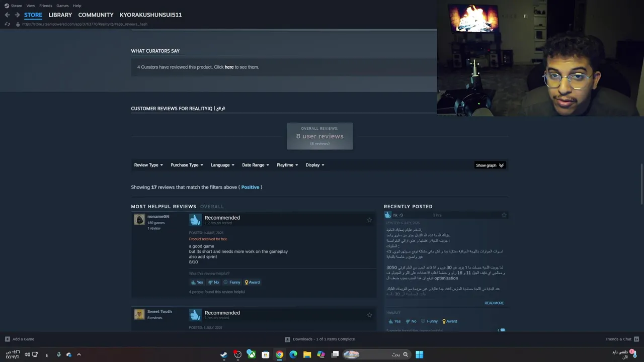Screen dimensions: 644x362
Task: Go back with the left arrow
Action: point(7,15)
